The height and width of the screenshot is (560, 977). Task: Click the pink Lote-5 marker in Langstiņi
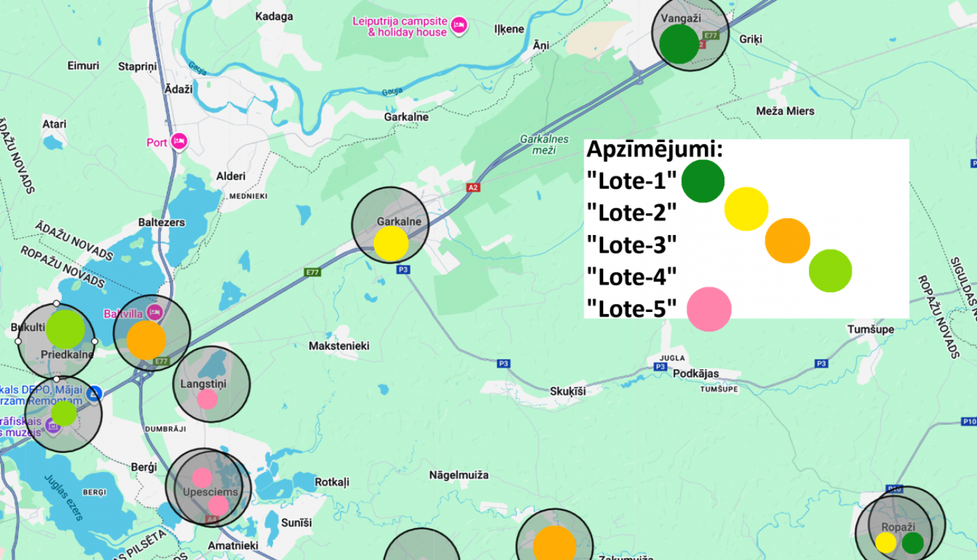point(208,399)
